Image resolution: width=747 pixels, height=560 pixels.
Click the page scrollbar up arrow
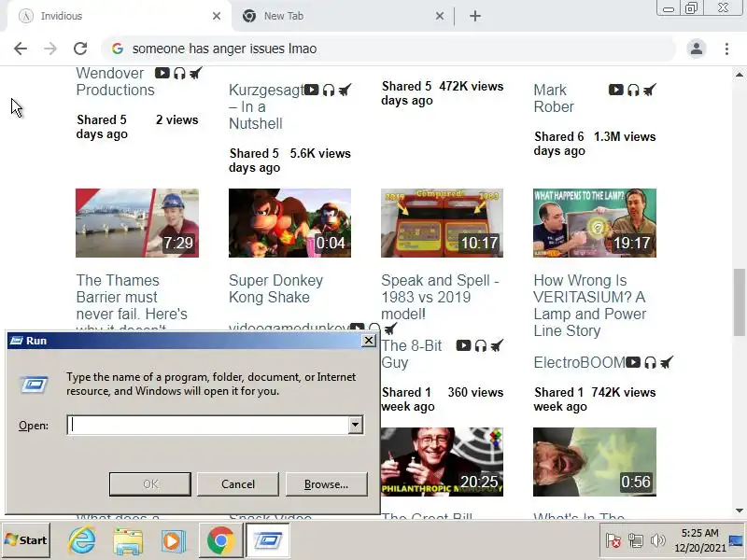click(740, 75)
